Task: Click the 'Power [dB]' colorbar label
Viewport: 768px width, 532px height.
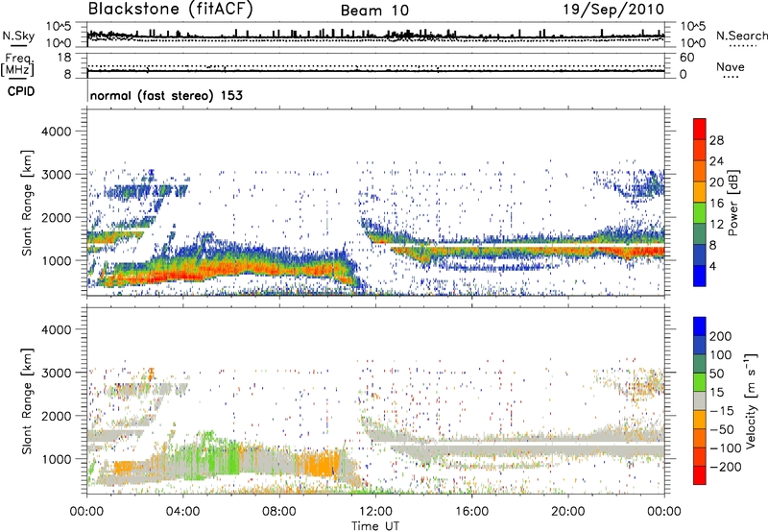Action: coord(733,203)
